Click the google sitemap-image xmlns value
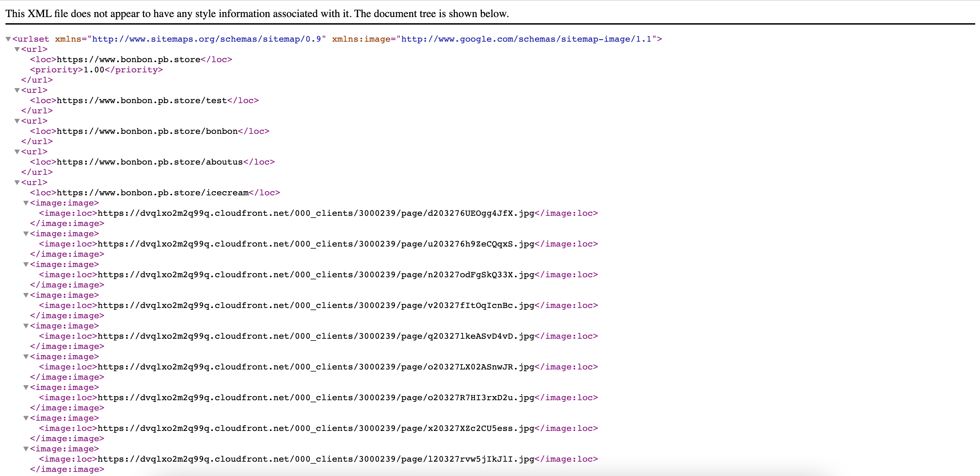This screenshot has width=980, height=476. [x=526, y=39]
